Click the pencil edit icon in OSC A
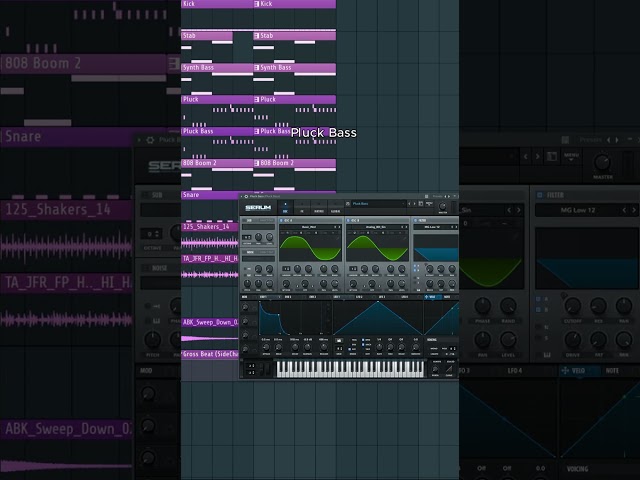 [x=338, y=237]
